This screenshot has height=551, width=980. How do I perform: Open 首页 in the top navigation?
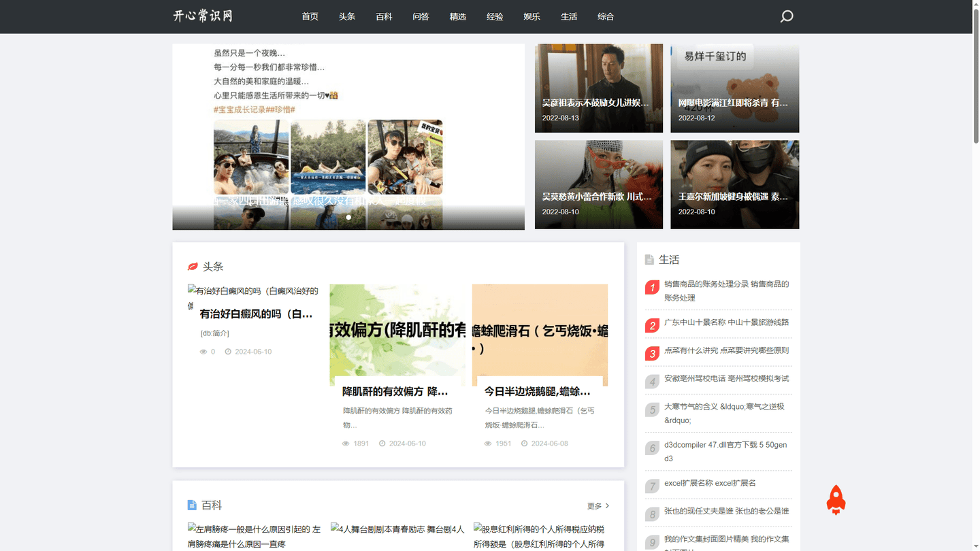pyautogui.click(x=310, y=16)
